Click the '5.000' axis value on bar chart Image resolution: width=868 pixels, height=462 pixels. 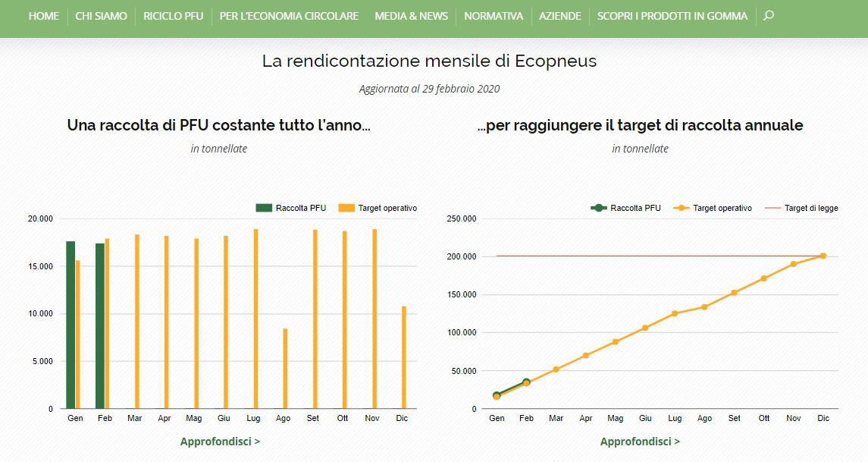point(42,361)
